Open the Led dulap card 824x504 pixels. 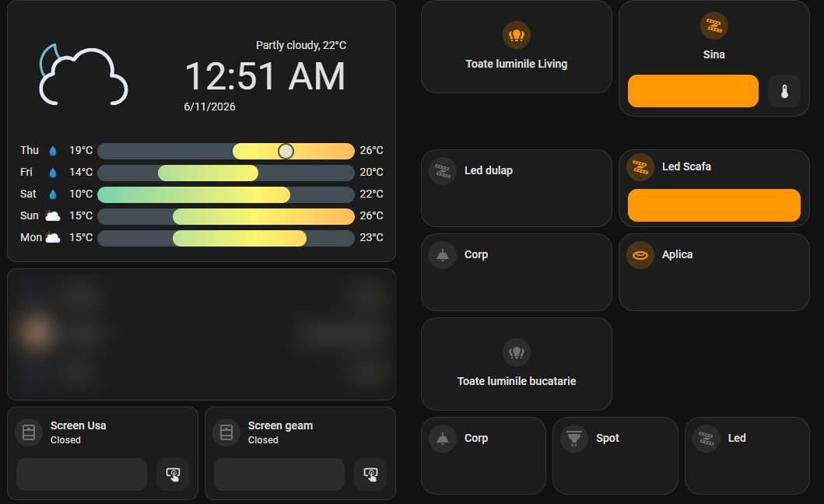click(516, 188)
